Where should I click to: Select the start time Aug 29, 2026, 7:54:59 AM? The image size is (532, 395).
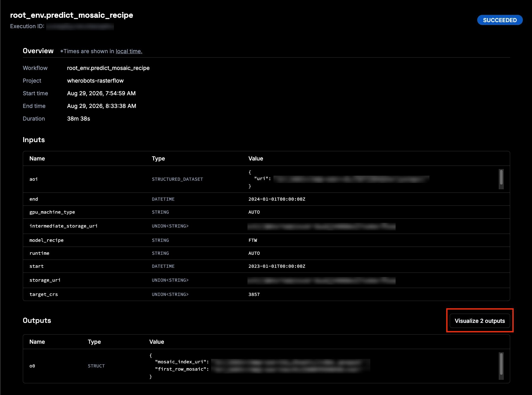click(101, 93)
